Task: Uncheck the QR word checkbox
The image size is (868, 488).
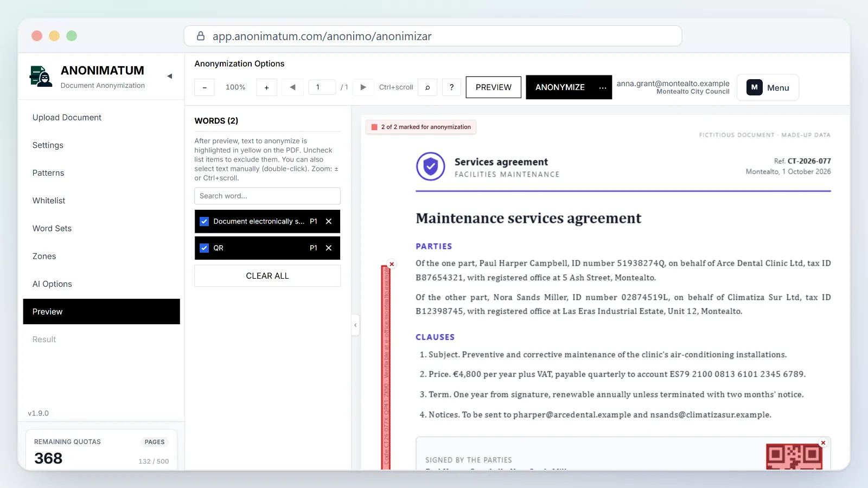Action: 205,248
